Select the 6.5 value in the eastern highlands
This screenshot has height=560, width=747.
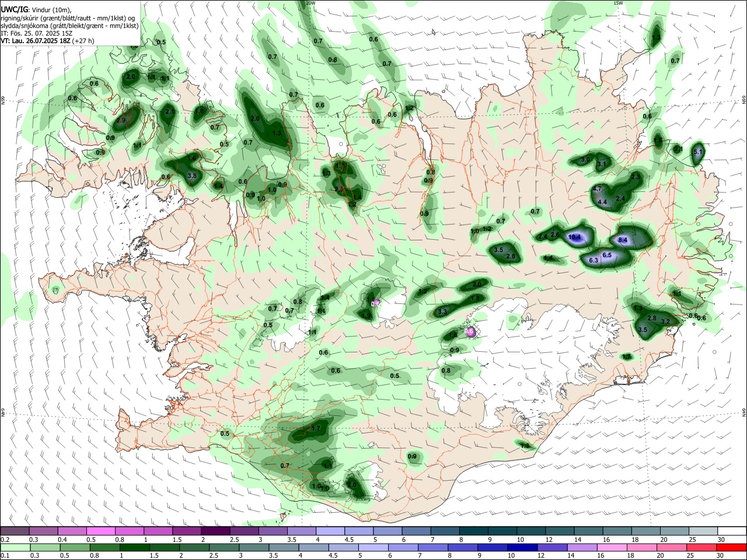coord(607,255)
